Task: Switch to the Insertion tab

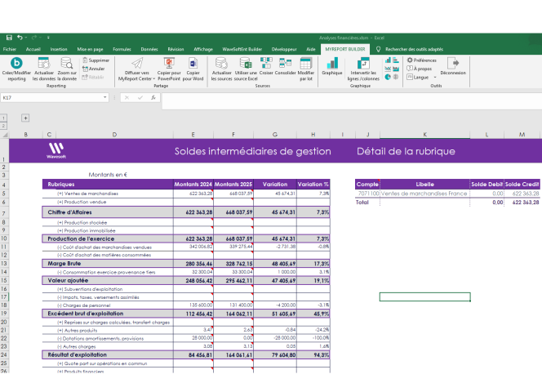Action: [59, 49]
